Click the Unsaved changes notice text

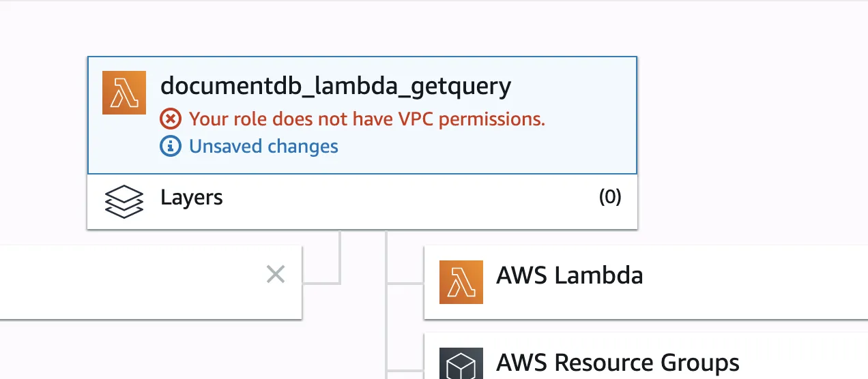(263, 146)
